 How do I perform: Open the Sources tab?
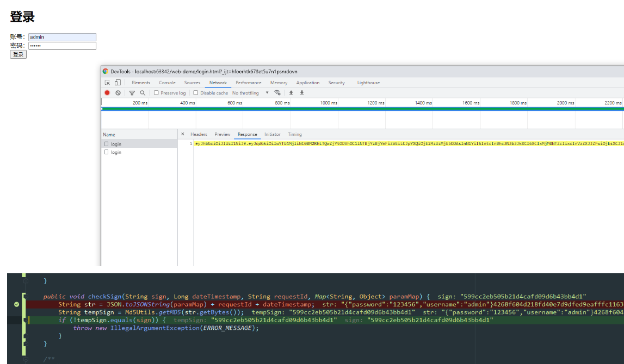tap(192, 83)
